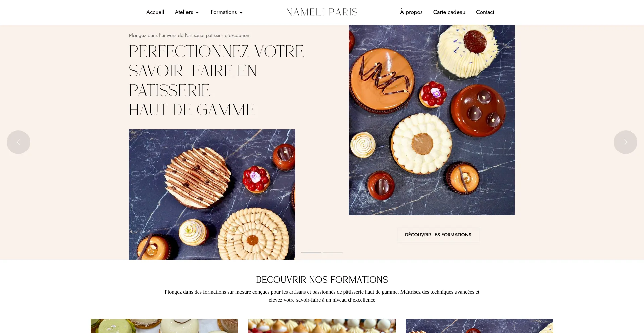Select the second carousel slide indicator
The width and height of the screenshot is (644, 333).
(333, 252)
